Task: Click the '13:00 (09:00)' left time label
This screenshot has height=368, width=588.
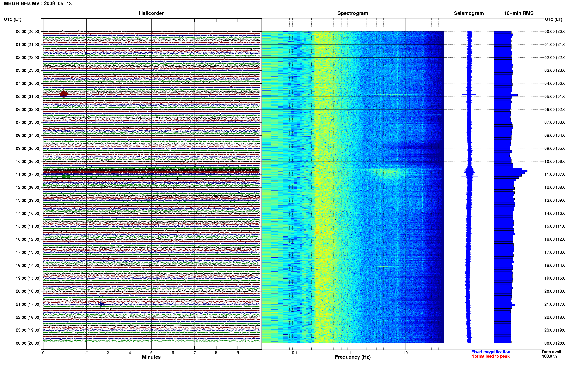Action: click(x=28, y=200)
